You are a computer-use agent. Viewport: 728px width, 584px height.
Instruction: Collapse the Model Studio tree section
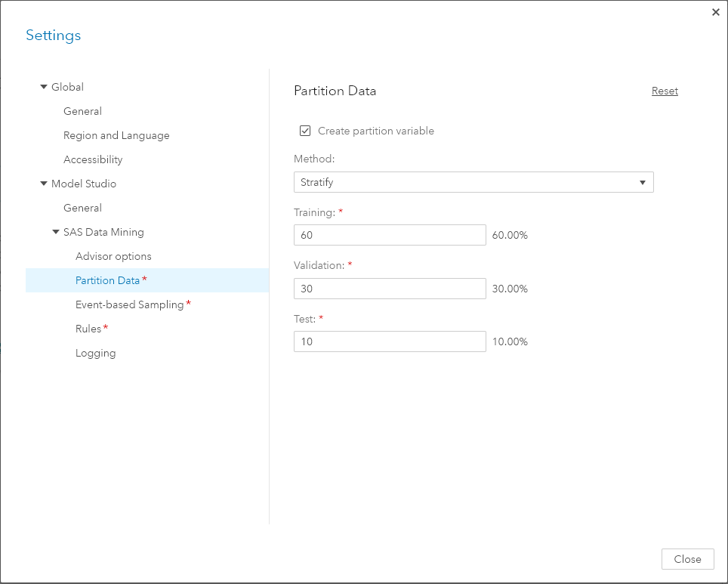tap(44, 184)
